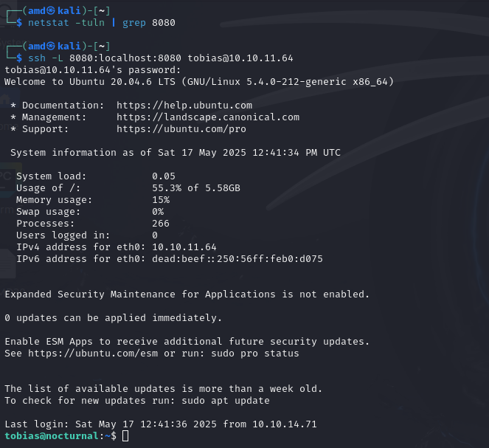Click the Memory usage 15% value

[160, 200]
